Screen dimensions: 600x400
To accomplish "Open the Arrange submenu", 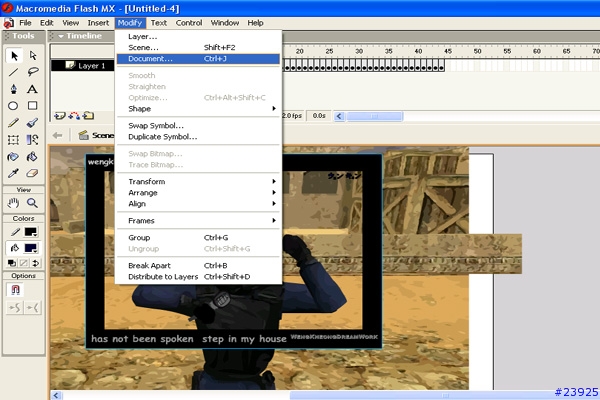I will 198,193.
